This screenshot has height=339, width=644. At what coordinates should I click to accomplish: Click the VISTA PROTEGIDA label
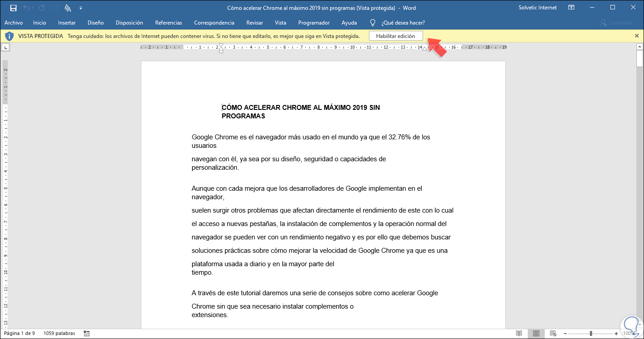tap(41, 36)
